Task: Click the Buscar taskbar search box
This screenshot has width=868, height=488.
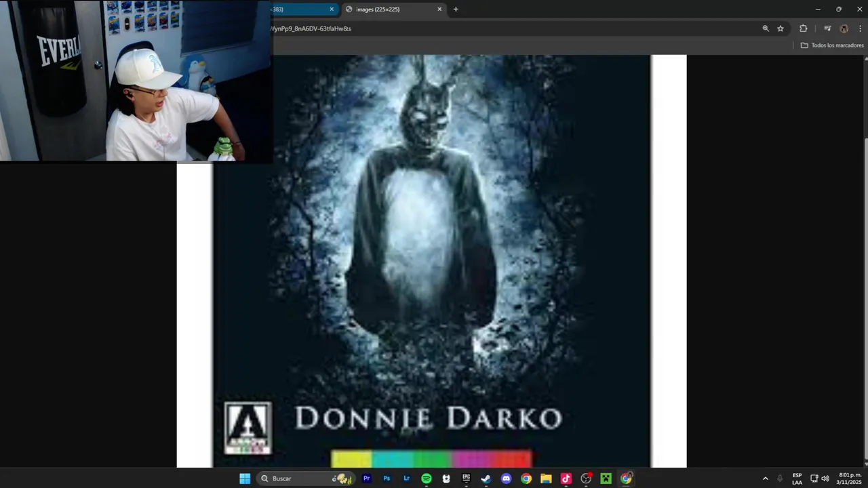Action: click(305, 479)
